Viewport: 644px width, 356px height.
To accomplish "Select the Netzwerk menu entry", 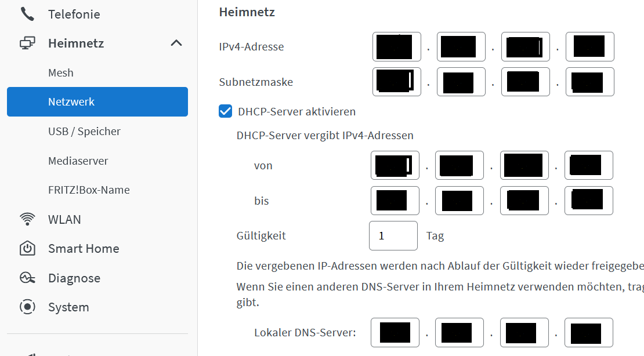I will pos(71,102).
